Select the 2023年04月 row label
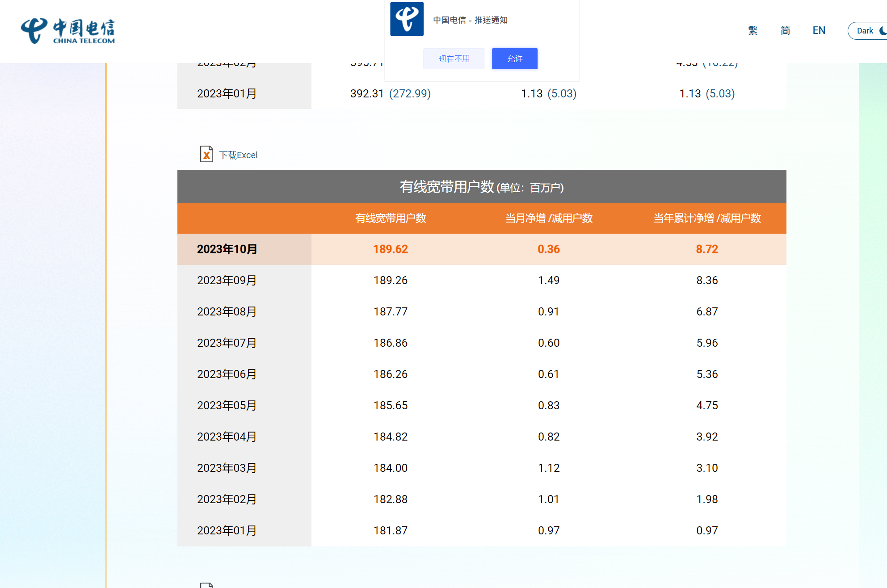 tap(227, 437)
